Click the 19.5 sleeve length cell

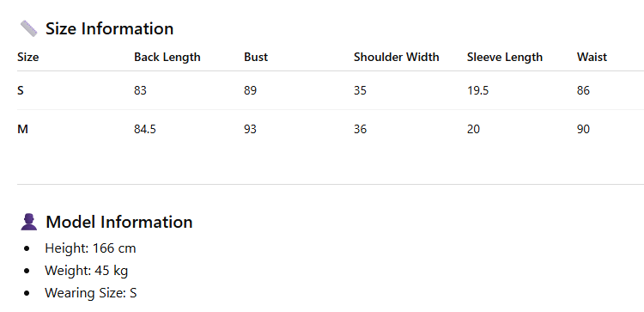coord(477,90)
